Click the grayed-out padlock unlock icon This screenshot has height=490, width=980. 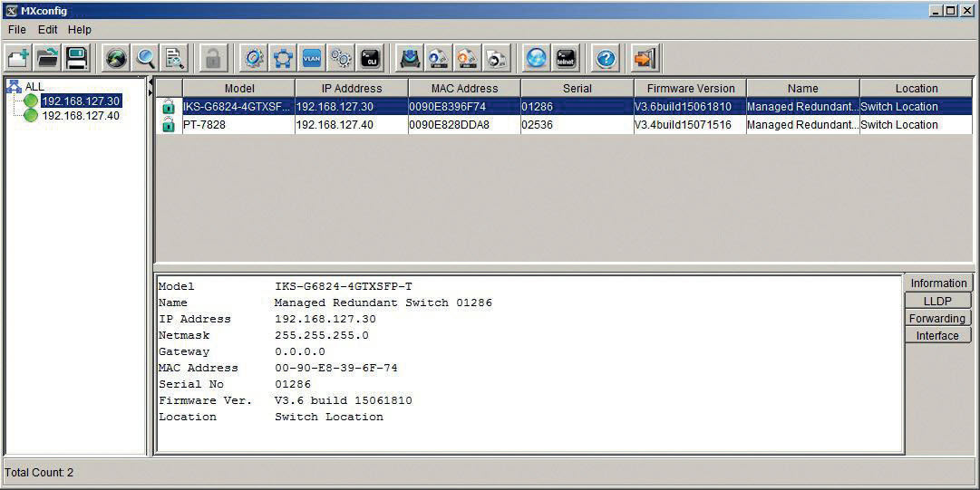coord(214,59)
